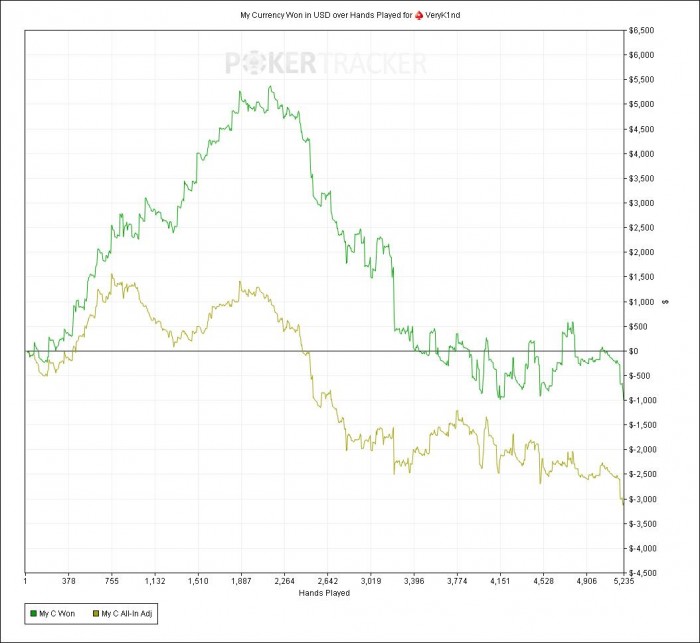The width and height of the screenshot is (700, 643).
Task: Click the 755 x-axis tick label
Action: (112, 581)
